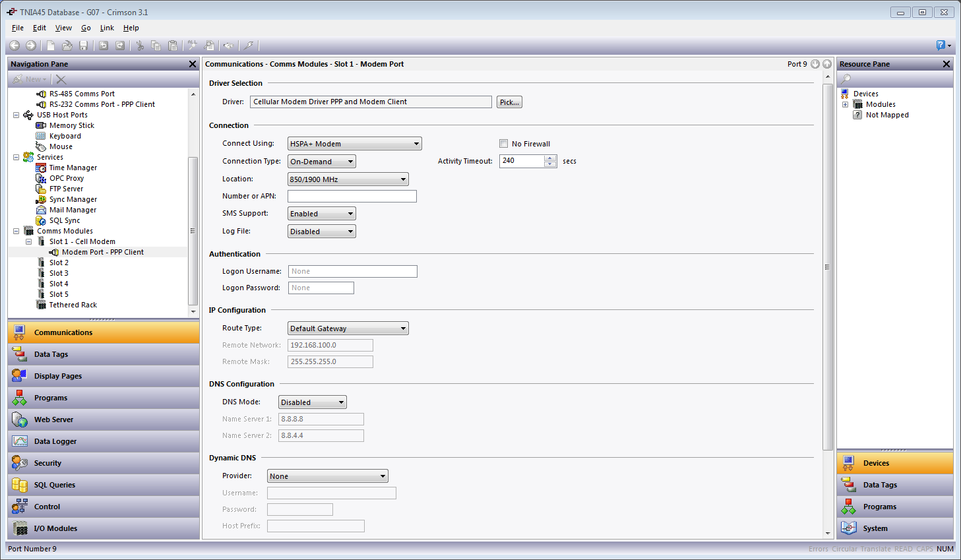Collapse the Slot 1 - Cell Modem node
The width and height of the screenshot is (961, 560).
pyautogui.click(x=29, y=241)
